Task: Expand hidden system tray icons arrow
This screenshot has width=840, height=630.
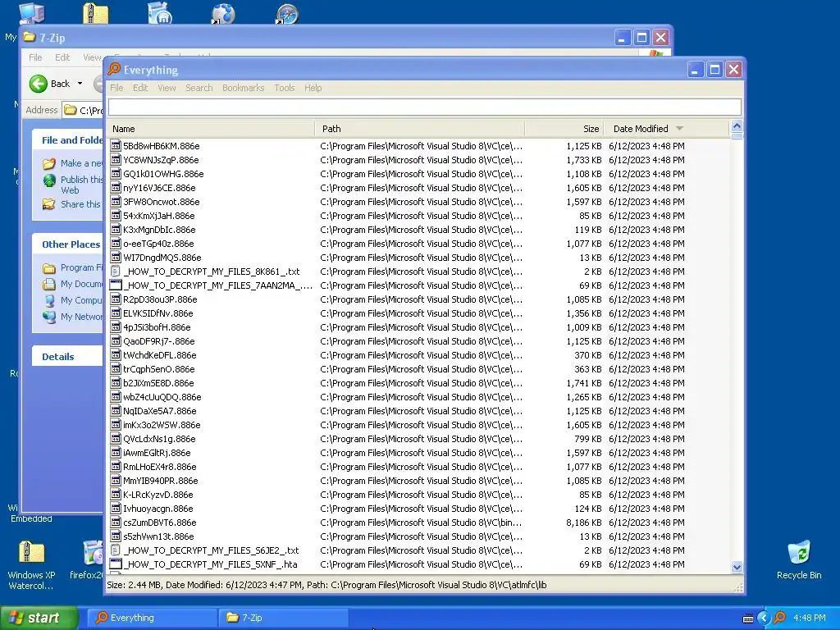Action: point(764,619)
